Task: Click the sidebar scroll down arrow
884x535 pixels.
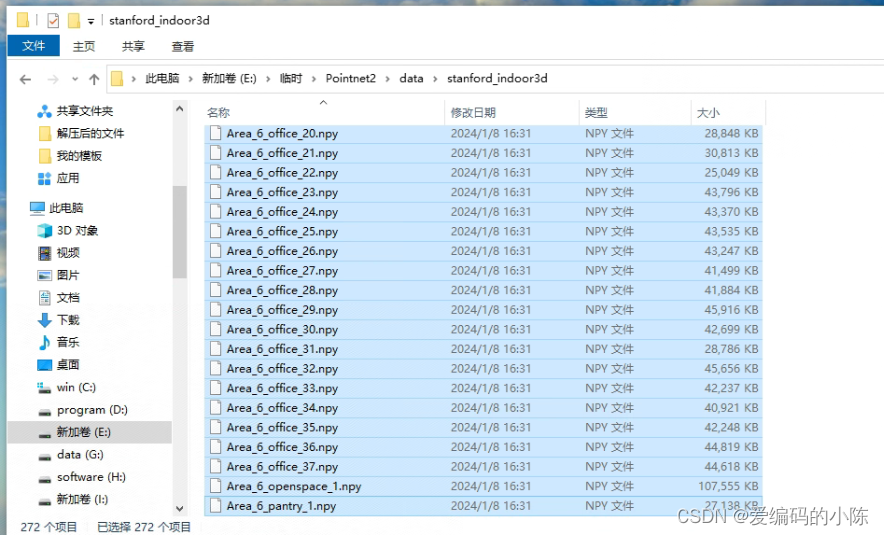Action: click(x=180, y=509)
